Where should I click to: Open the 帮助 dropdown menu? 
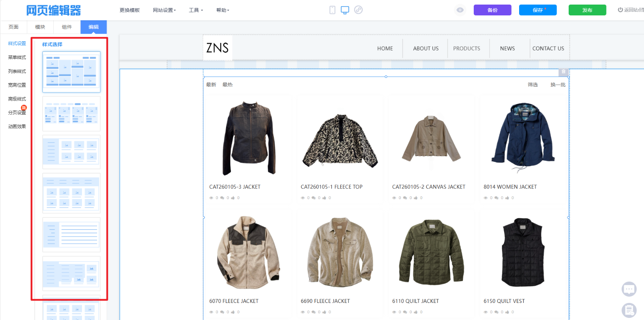pos(223,10)
